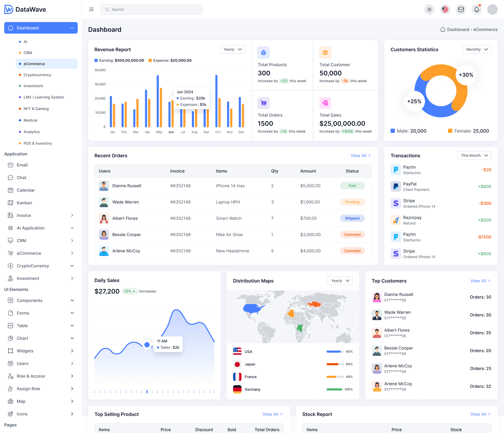Select the US flag language icon
The width and height of the screenshot is (504, 433).
(445, 9)
